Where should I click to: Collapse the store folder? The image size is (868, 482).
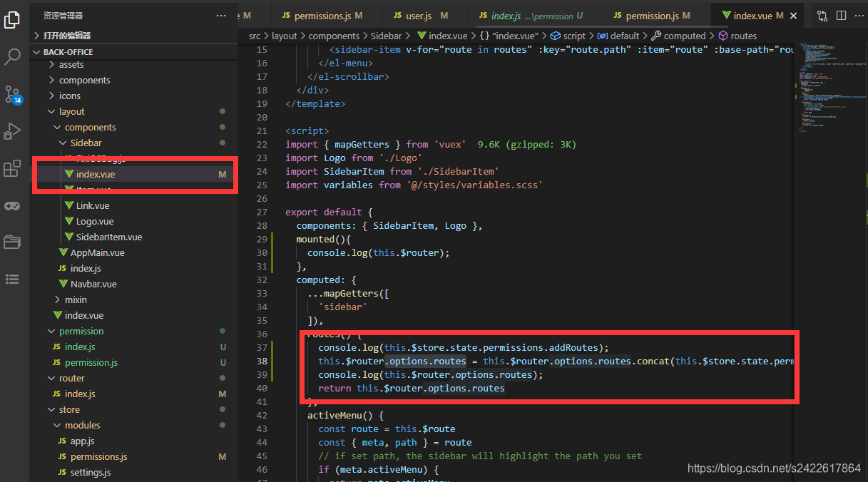[51, 409]
